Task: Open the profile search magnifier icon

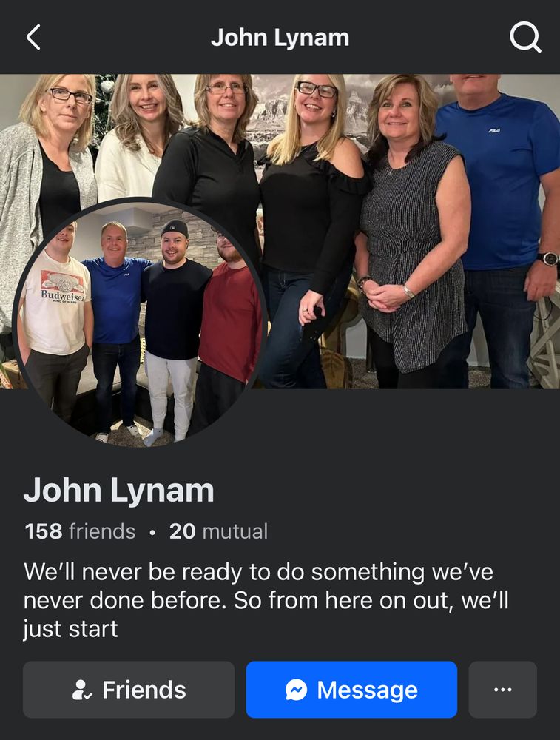Action: (x=525, y=37)
